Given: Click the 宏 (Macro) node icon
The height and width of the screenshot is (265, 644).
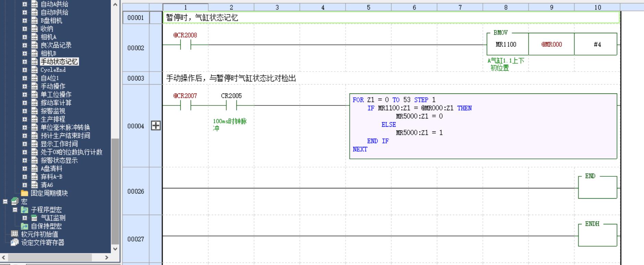Looking at the screenshot, I should [15, 201].
